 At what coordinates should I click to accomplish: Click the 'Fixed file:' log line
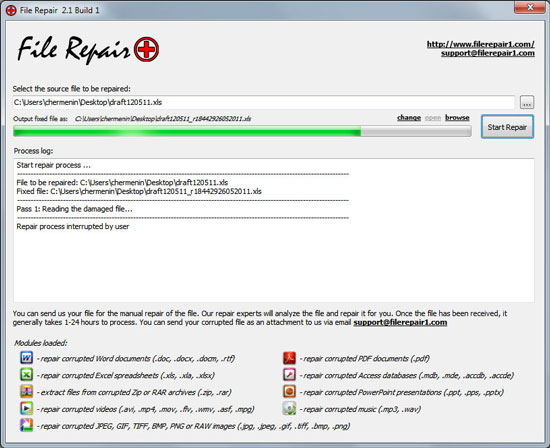pos(139,191)
